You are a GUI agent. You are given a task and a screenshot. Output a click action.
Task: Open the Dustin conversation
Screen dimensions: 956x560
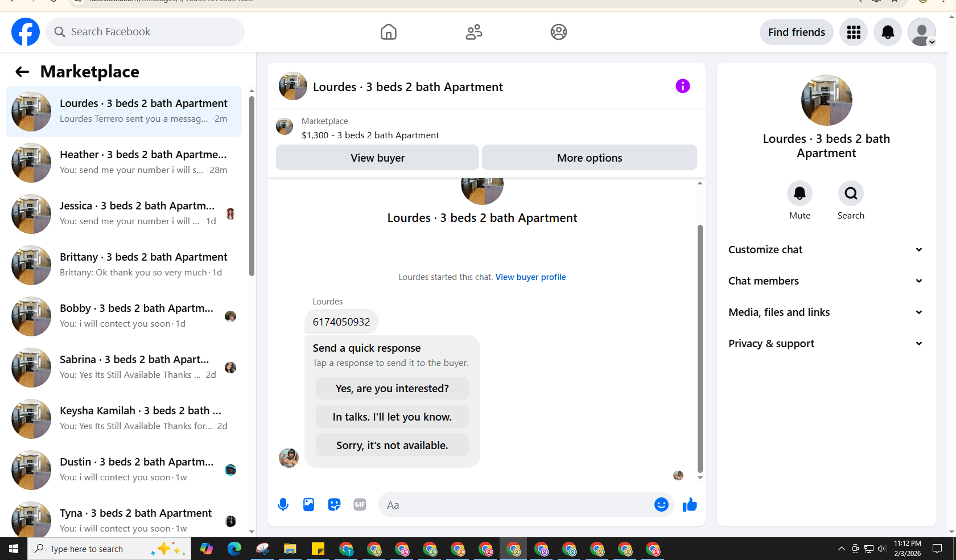click(124, 470)
